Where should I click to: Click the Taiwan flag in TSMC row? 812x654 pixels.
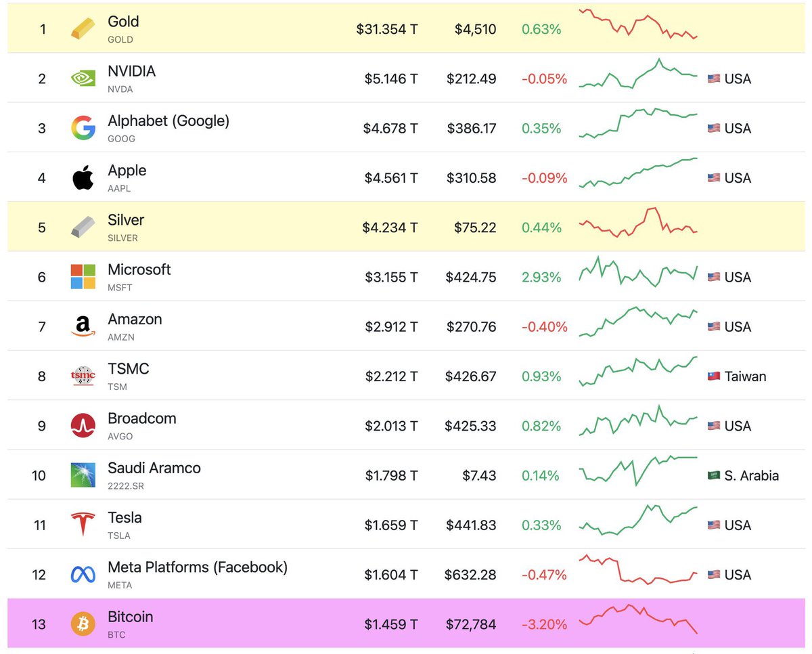click(x=713, y=376)
